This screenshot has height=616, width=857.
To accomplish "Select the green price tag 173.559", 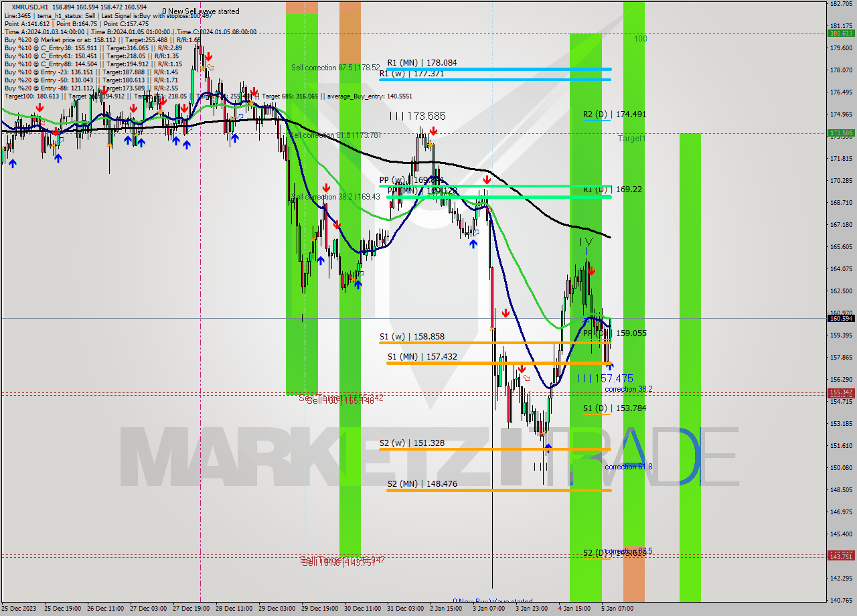I will (x=841, y=133).
